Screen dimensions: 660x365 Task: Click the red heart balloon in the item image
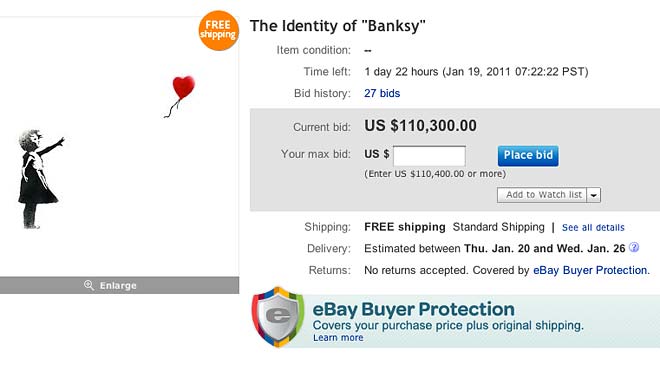click(x=183, y=88)
